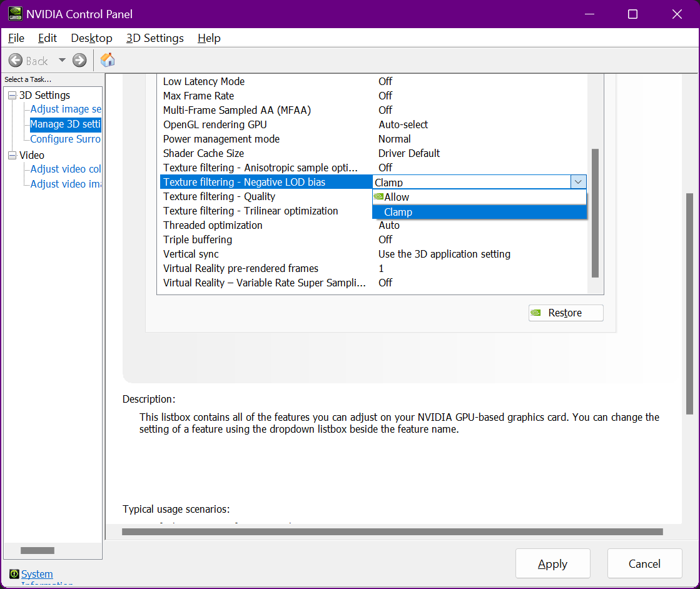Click the Back arrow icon
Image resolution: width=700 pixels, height=589 pixels.
tap(16, 61)
